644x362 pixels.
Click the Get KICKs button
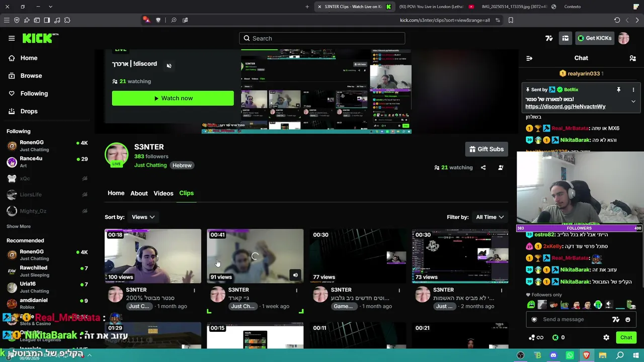[x=594, y=38]
